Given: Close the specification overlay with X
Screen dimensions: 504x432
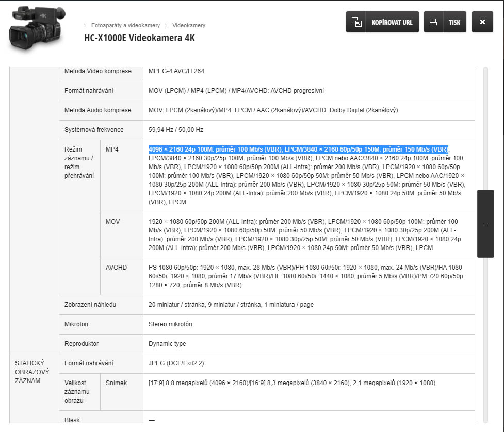Looking at the screenshot, I should point(482,22).
